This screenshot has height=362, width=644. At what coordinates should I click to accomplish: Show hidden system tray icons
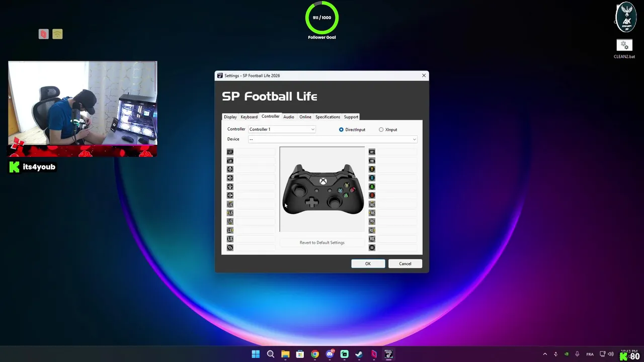[x=545, y=354]
